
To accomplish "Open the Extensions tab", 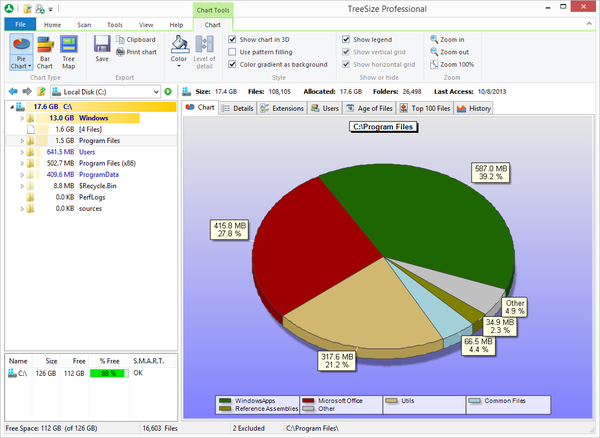I will (x=282, y=108).
